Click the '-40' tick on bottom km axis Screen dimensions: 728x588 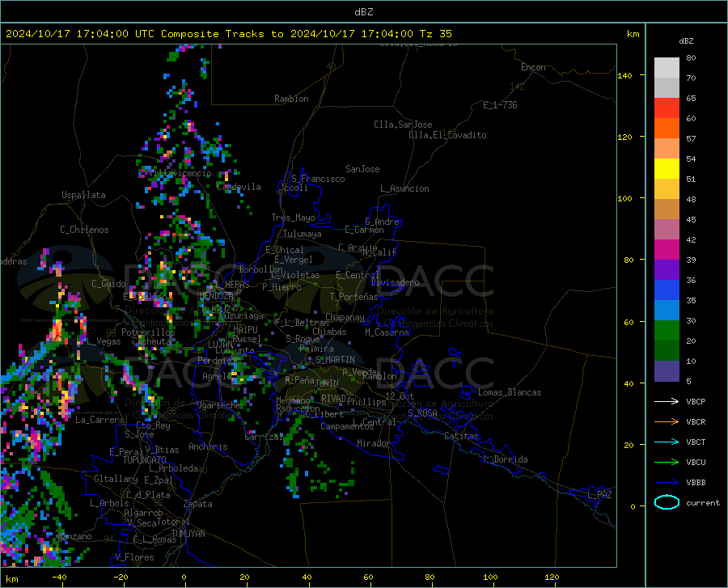click(x=59, y=577)
